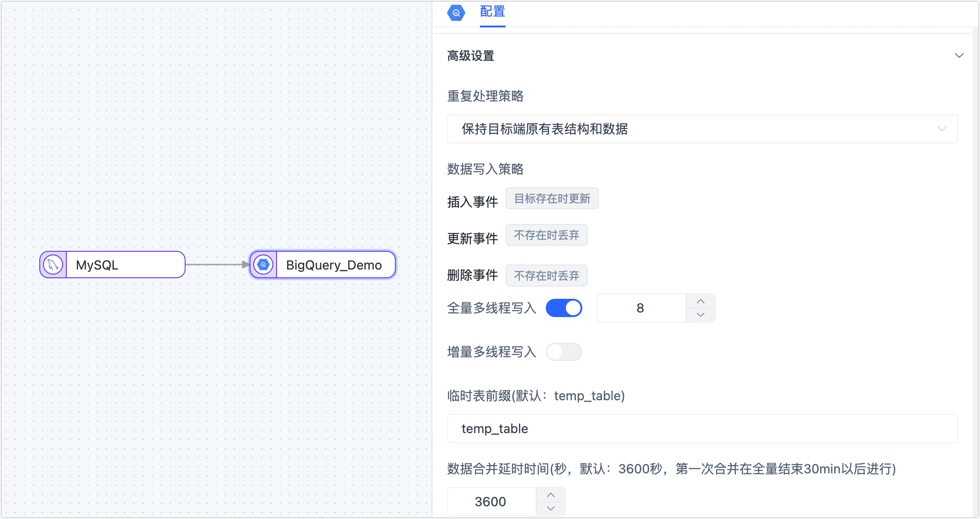Click the dropdown arrow on 保持目标端原有表结构和数据
The height and width of the screenshot is (519, 980).
click(942, 129)
